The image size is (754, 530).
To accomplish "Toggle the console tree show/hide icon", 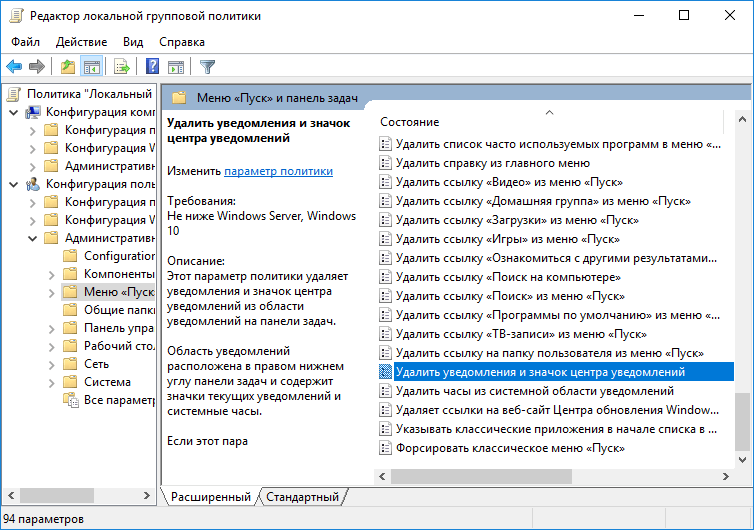I will tap(91, 67).
